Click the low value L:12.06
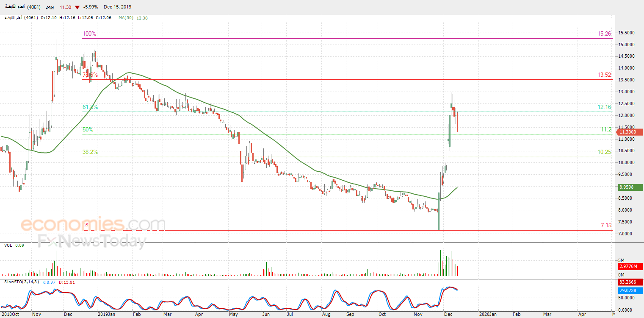Viewport: 644px width, 318px height. [x=86, y=18]
